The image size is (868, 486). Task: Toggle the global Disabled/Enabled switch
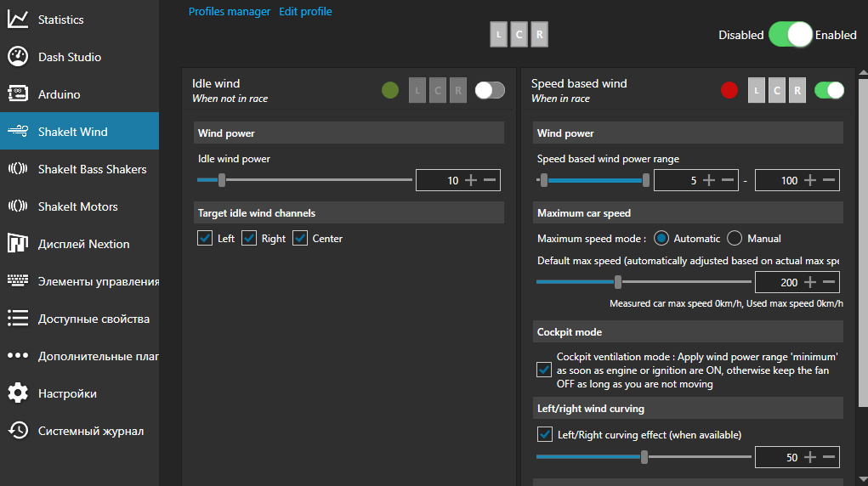coord(790,35)
